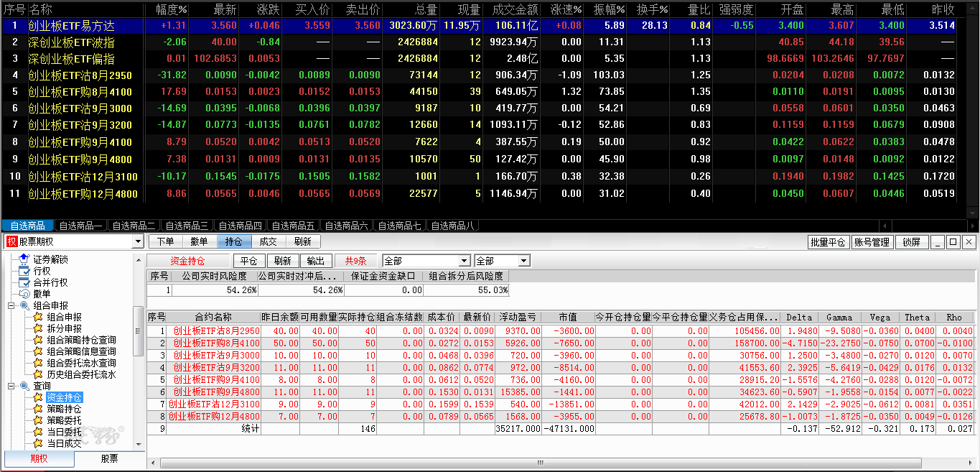Click the star icon beside 当日成交
The width and height of the screenshot is (980, 472).
click(x=39, y=443)
